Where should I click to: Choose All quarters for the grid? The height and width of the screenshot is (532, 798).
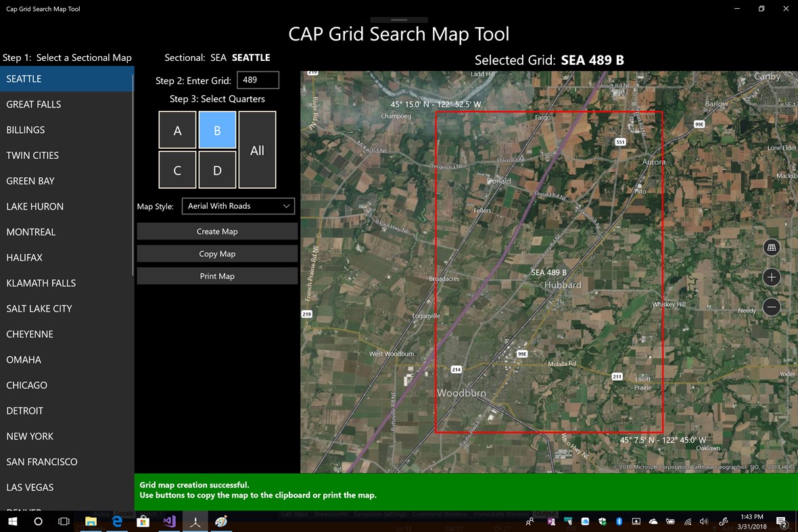click(257, 150)
